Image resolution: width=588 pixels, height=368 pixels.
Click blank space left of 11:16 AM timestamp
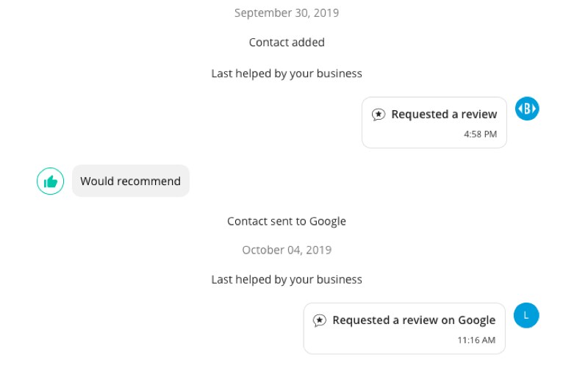(375, 341)
